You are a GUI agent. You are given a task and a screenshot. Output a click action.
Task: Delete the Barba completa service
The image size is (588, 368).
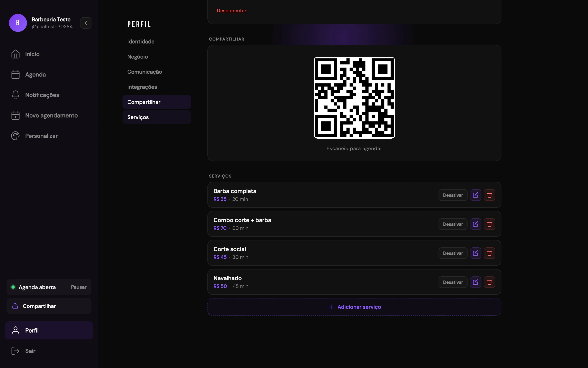click(x=490, y=195)
